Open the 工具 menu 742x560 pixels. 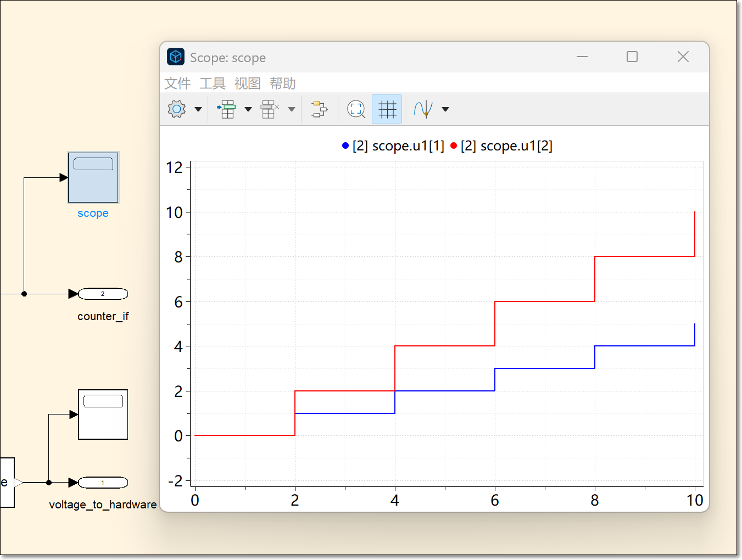pyautogui.click(x=212, y=83)
